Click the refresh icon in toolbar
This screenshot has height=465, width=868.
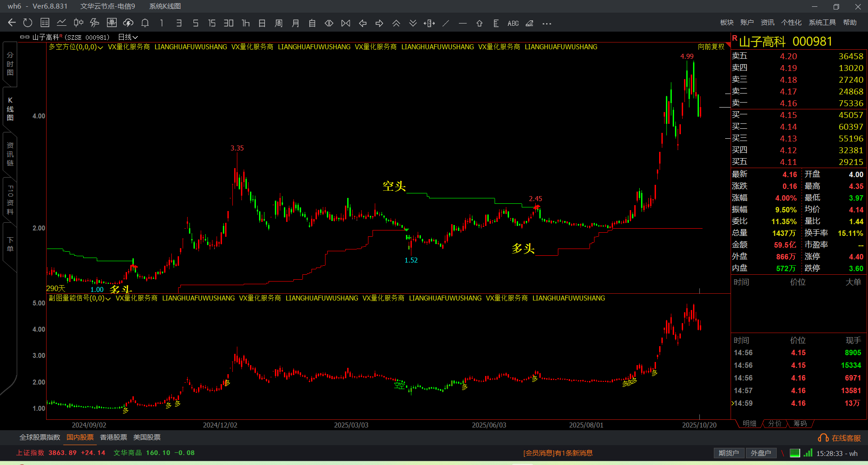(28, 23)
